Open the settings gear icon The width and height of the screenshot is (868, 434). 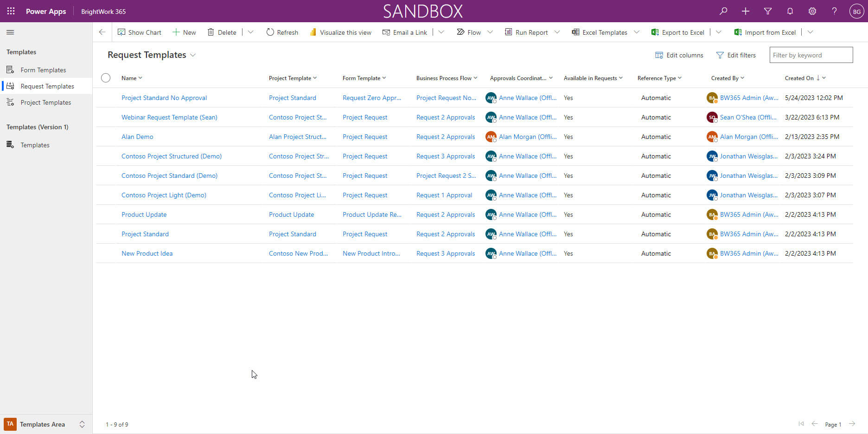pos(812,11)
